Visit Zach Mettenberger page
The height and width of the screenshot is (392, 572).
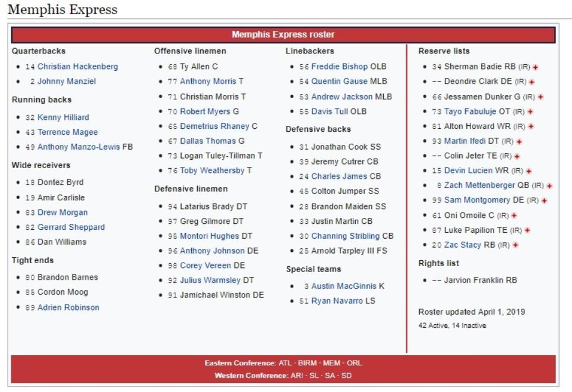tap(479, 185)
